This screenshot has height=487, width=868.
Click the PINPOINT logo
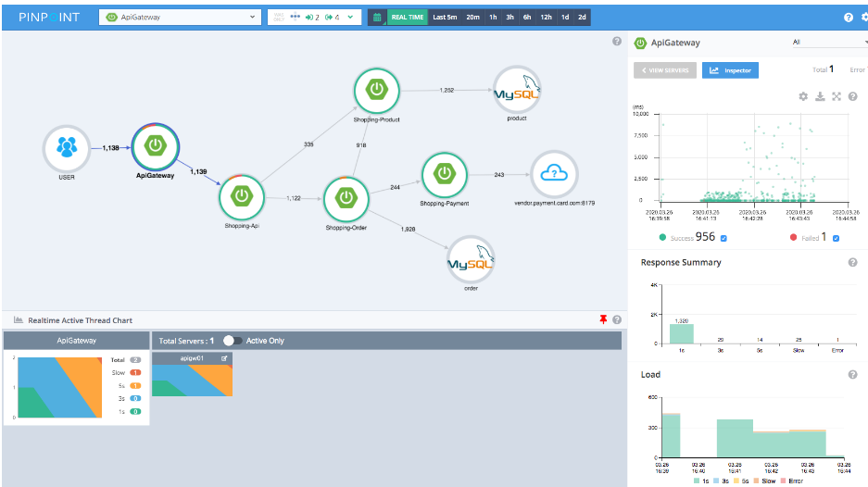click(x=49, y=18)
